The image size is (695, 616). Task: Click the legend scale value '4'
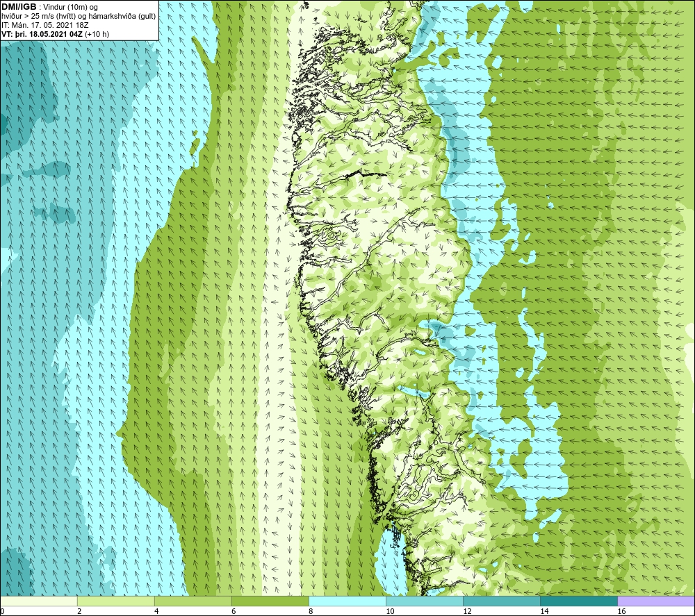click(156, 611)
